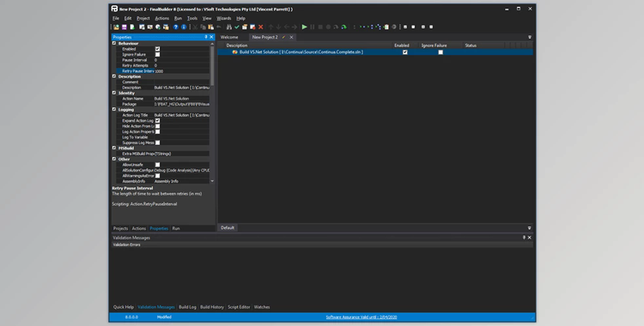This screenshot has height=326, width=644.
Task: Click the undo arrow toolbar icon
Action: click(x=219, y=27)
